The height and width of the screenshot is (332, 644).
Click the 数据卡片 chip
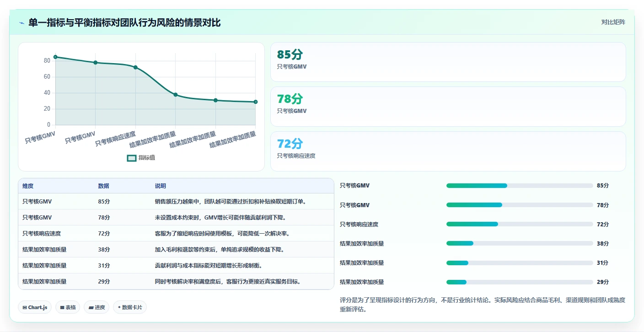130,307
